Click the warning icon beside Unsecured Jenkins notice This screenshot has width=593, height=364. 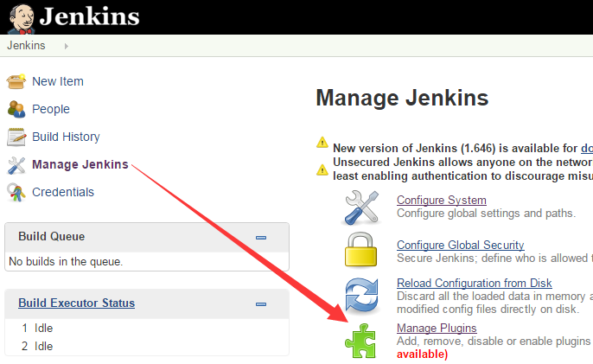(x=322, y=169)
